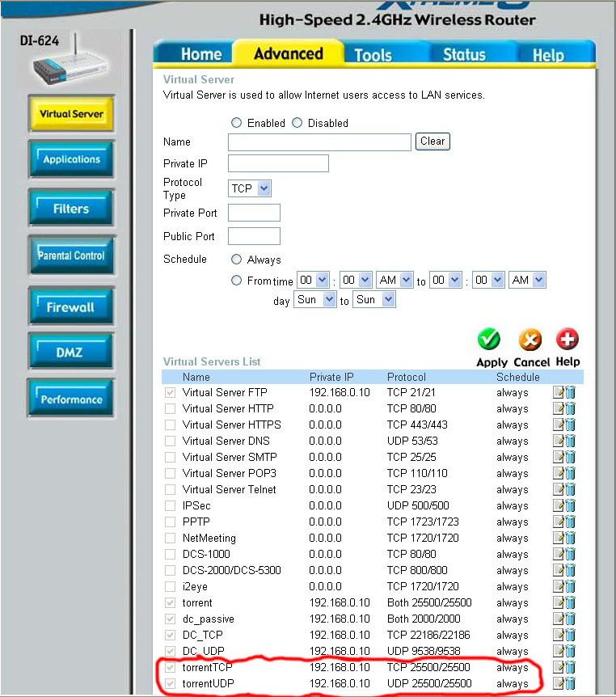Select the Advanced tab
Image resolution: width=616 pixels, height=697 pixels.
coord(289,53)
